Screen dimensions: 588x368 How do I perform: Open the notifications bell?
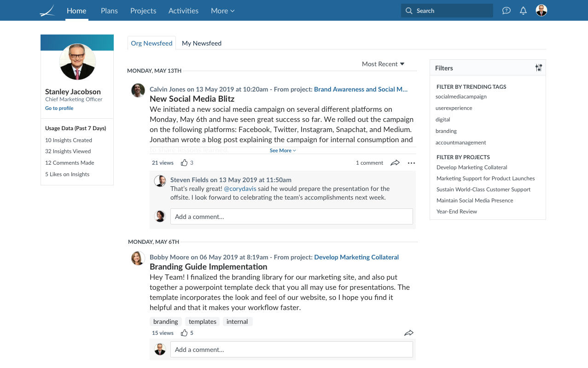[523, 11]
